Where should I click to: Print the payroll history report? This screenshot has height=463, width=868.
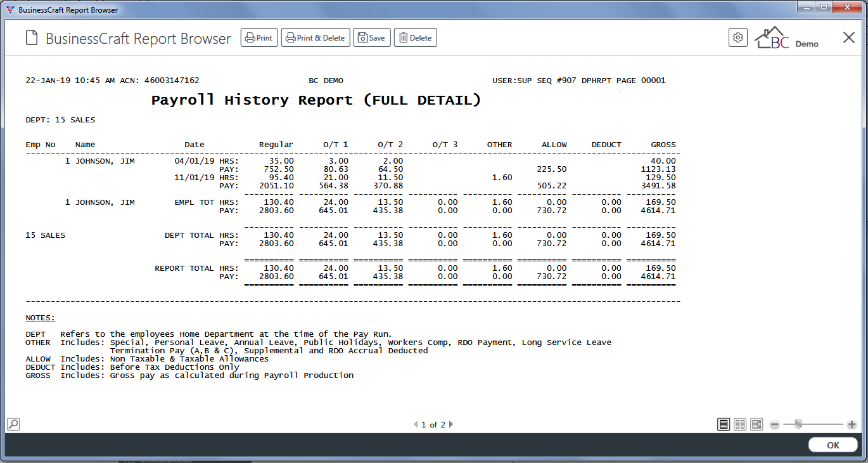(x=259, y=38)
